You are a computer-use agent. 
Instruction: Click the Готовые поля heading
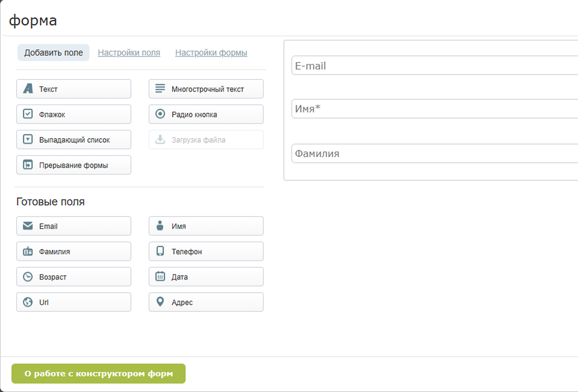coord(50,201)
